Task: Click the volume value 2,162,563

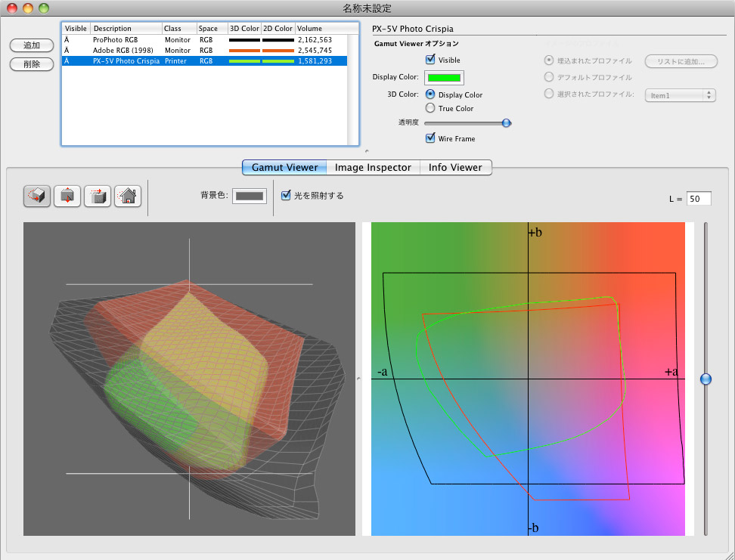Action: click(x=315, y=40)
